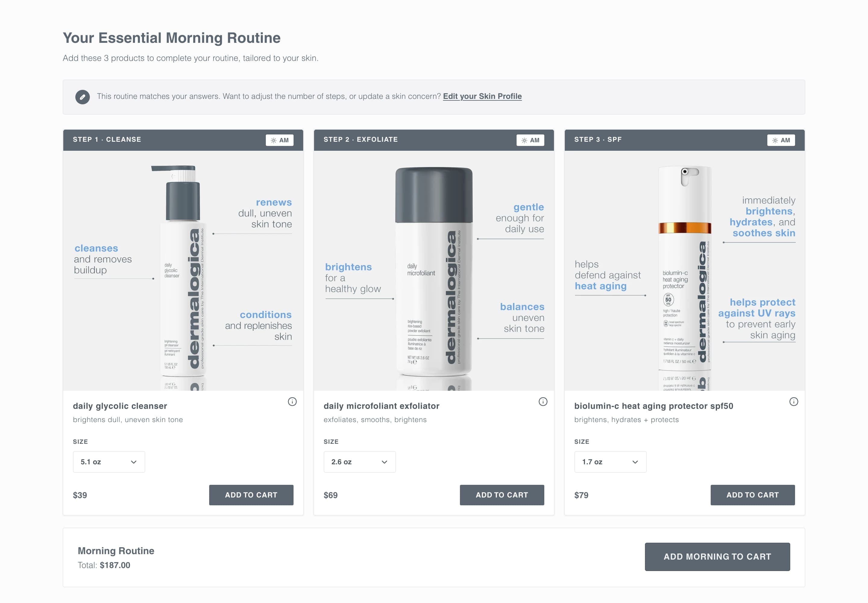Follow the Edit your Skin Profile link

point(482,96)
